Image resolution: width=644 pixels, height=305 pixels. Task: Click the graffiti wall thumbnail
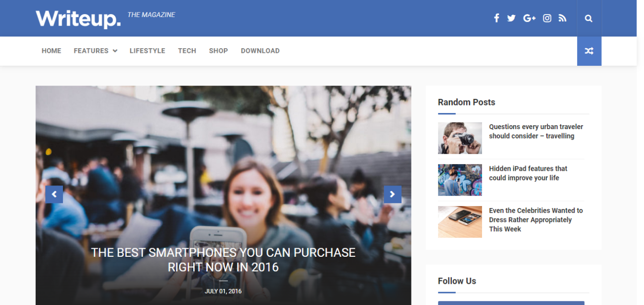tap(460, 180)
